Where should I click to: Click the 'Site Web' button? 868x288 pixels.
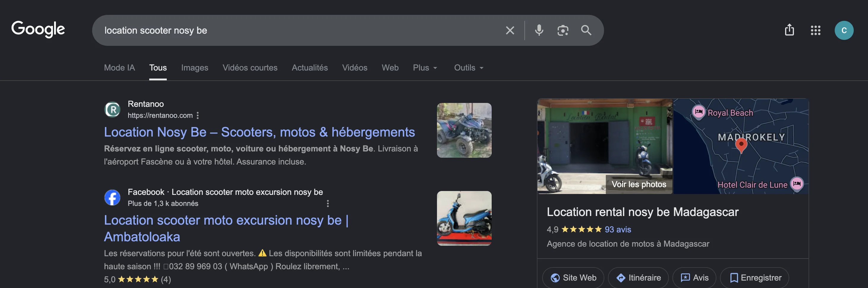(573, 278)
